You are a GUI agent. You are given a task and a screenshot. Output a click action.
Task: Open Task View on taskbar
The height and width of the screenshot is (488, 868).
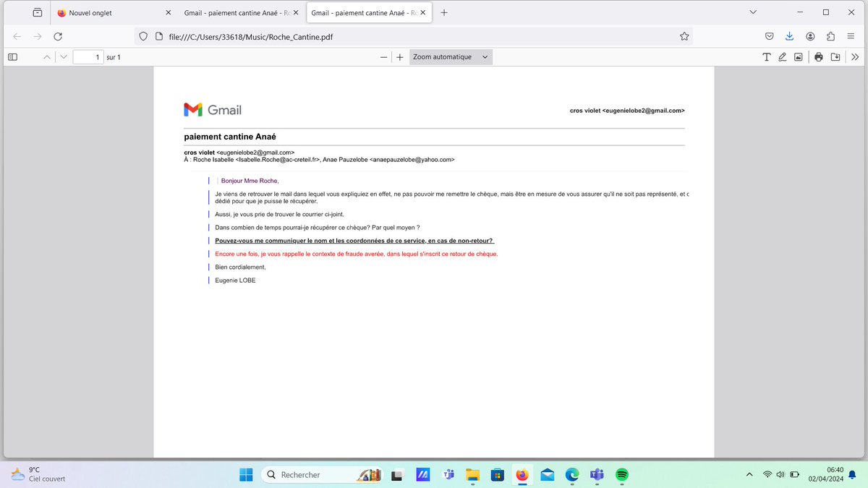click(x=396, y=475)
